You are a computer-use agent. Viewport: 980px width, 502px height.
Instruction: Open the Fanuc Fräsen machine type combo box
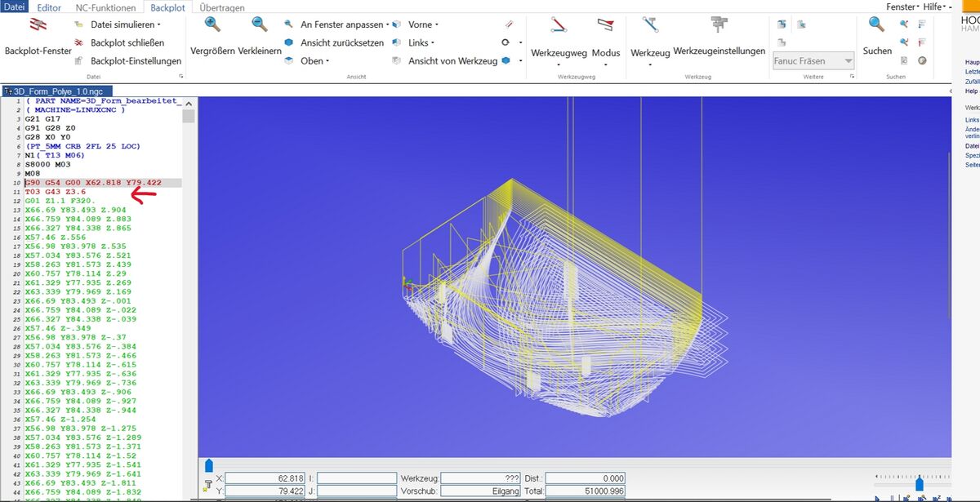(x=813, y=61)
